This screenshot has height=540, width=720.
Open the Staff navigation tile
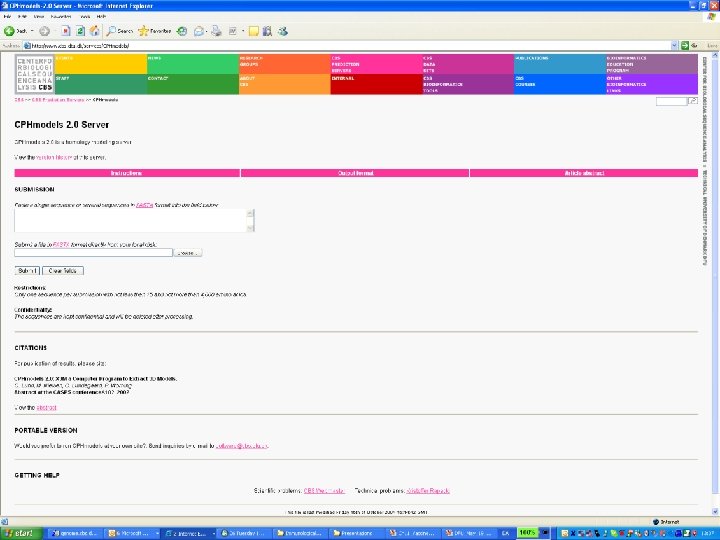click(101, 84)
